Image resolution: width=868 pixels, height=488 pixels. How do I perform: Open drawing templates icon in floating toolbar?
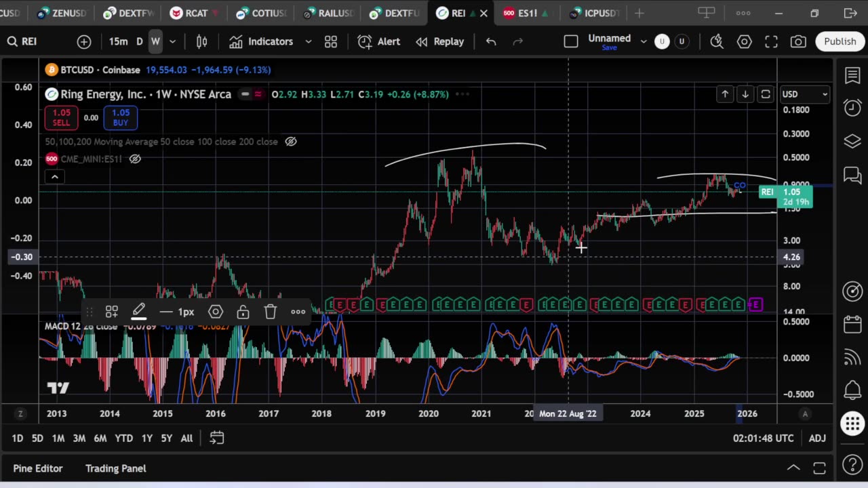pyautogui.click(x=112, y=312)
